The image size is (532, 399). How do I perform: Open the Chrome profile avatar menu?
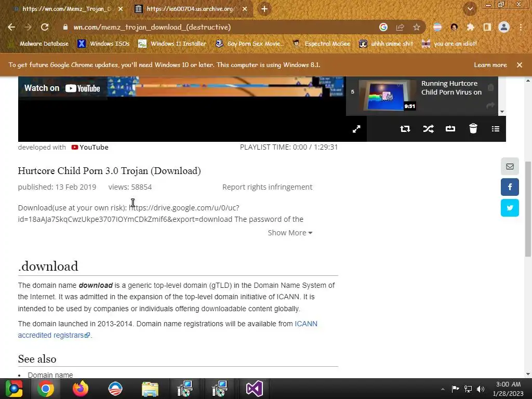tap(504, 27)
